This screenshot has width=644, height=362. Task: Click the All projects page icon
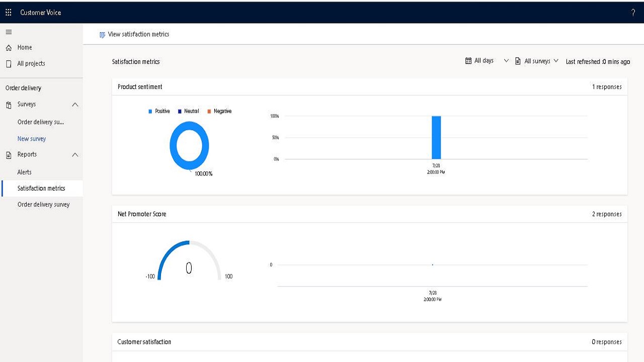(x=9, y=64)
